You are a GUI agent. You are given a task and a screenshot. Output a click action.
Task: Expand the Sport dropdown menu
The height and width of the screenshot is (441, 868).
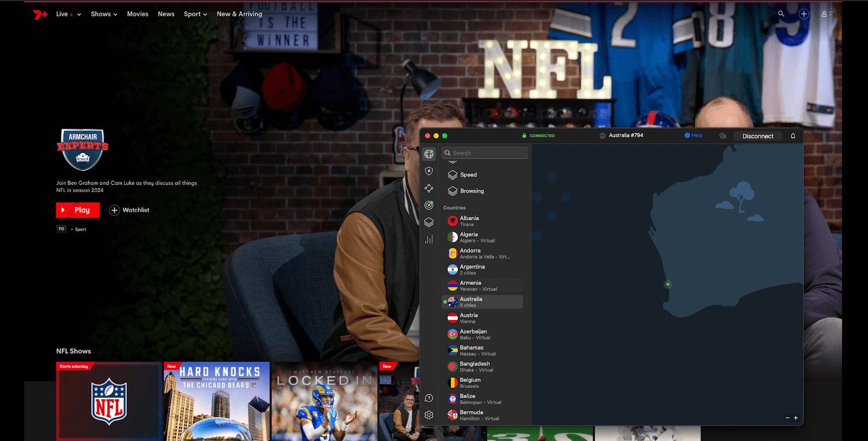195,14
